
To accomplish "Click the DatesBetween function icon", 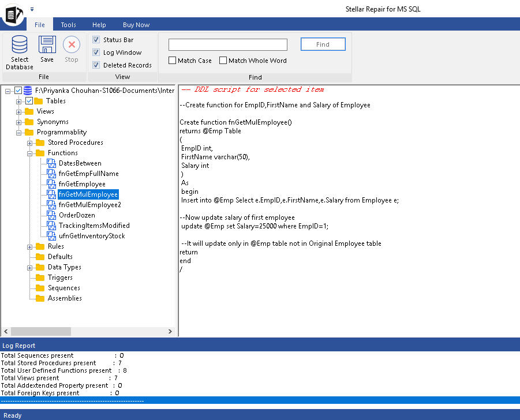I will point(51,163).
